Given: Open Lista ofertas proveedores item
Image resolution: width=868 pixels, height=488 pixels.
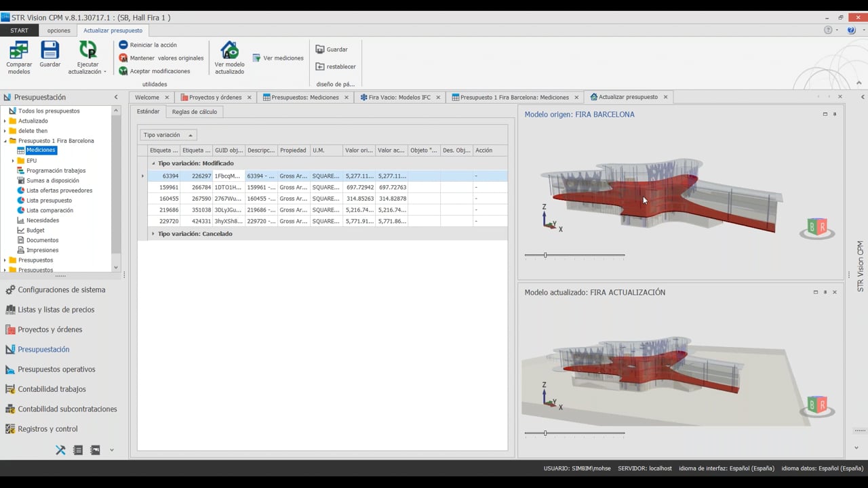Looking at the screenshot, I should tap(59, 190).
